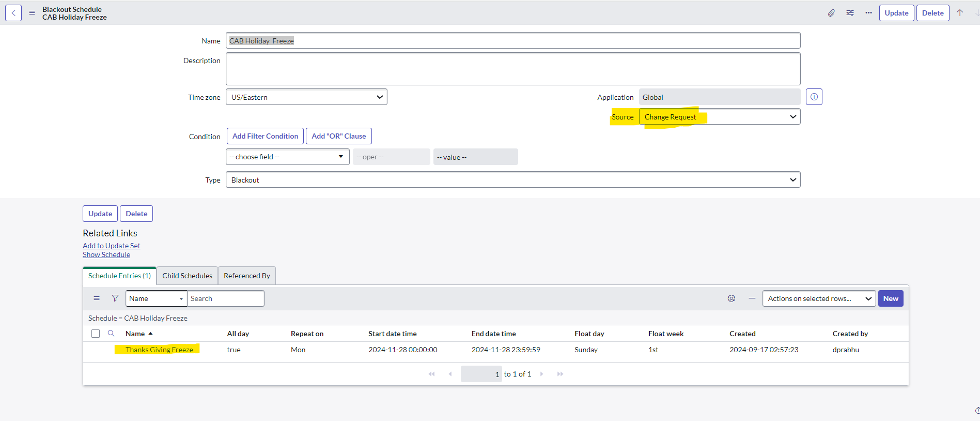Select all rows checkbox in list header

click(x=96, y=334)
